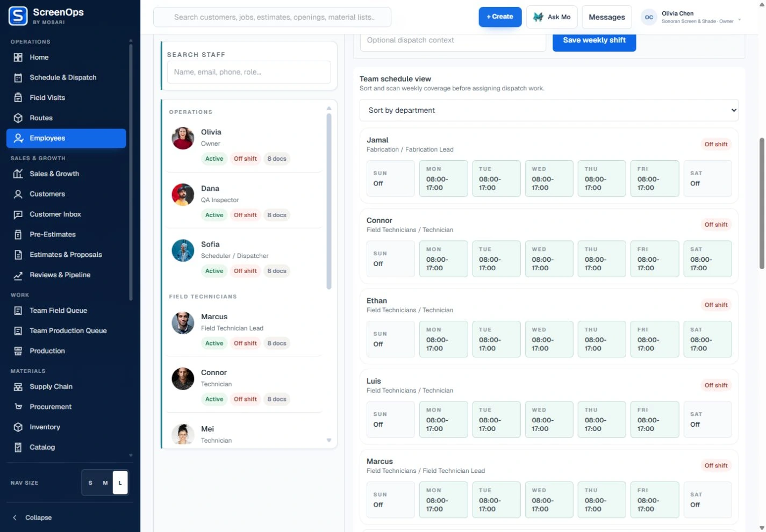The height and width of the screenshot is (532, 766).
Task: Click the Pre-Estimates document icon
Action: (18, 235)
